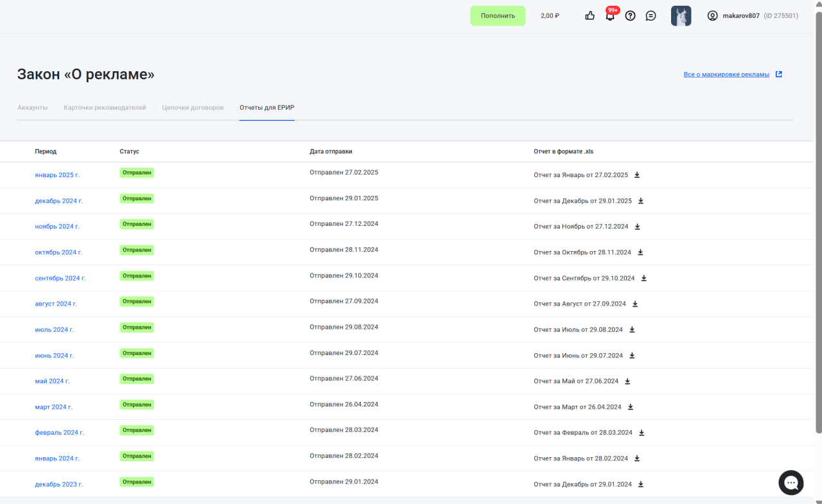The width and height of the screenshot is (822, 504).
Task: Open the март 2024 г. period link
Action: point(53,407)
